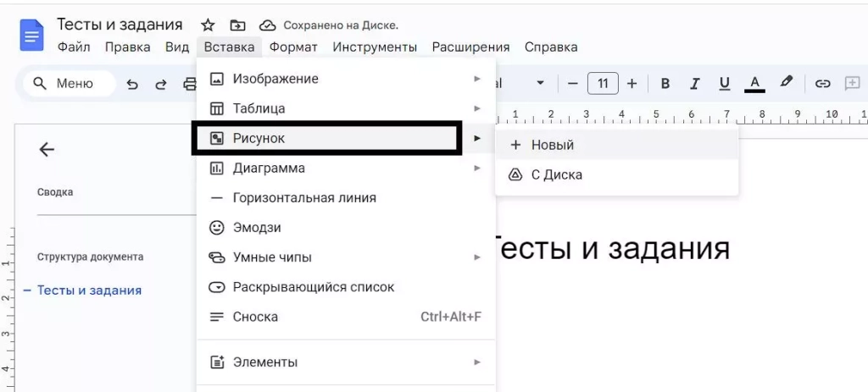Select the highlighter pen icon
This screenshot has height=392, width=868.
coord(787,83)
